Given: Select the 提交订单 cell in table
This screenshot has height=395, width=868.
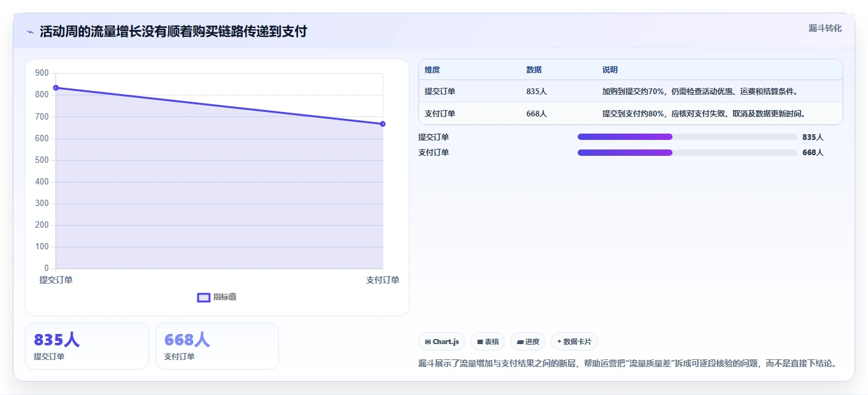Looking at the screenshot, I should click(440, 92).
